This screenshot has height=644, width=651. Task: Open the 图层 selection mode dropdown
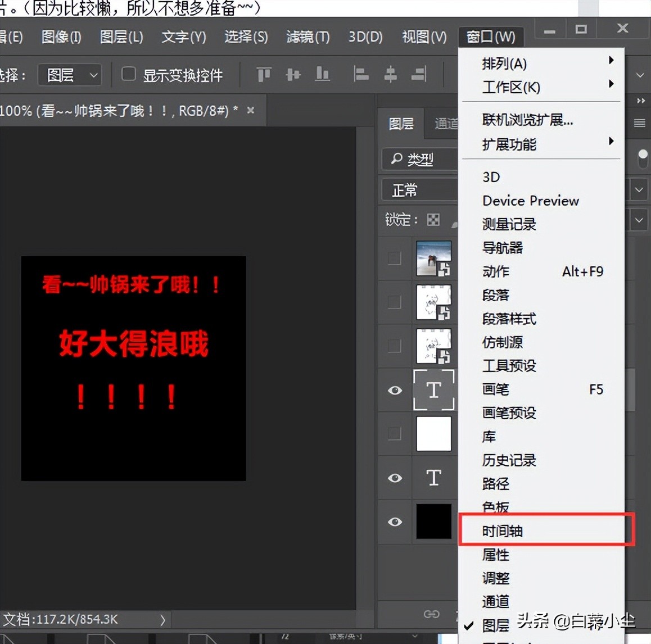(x=69, y=74)
